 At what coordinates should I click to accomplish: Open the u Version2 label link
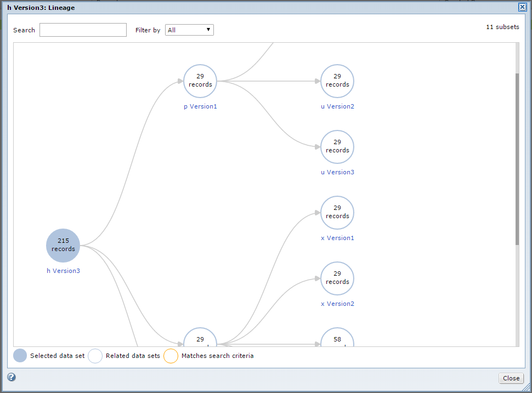tap(337, 106)
